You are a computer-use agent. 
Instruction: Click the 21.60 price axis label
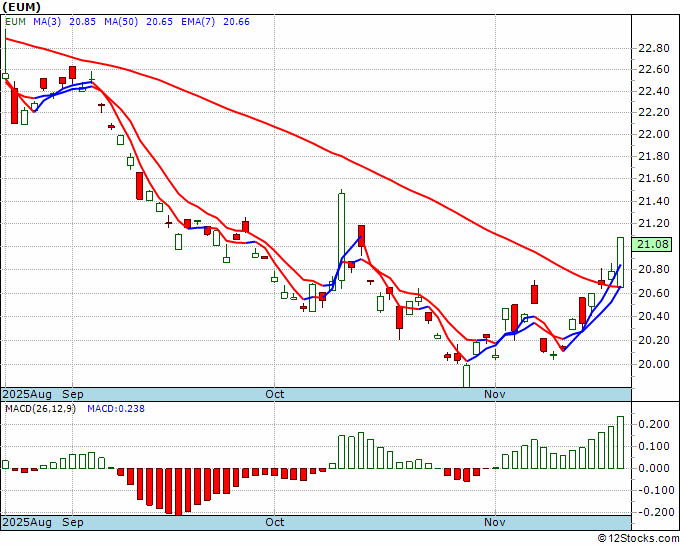tap(654, 178)
